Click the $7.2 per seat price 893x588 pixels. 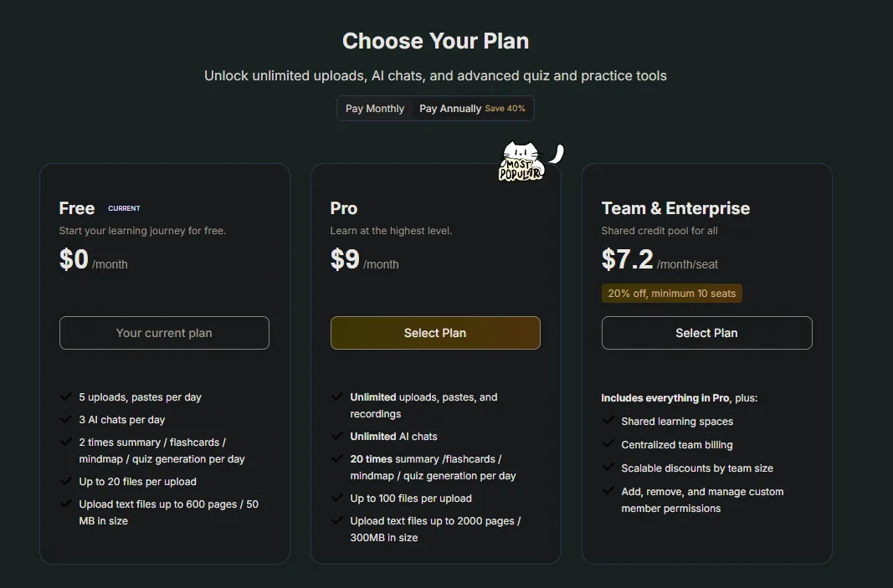click(x=628, y=259)
